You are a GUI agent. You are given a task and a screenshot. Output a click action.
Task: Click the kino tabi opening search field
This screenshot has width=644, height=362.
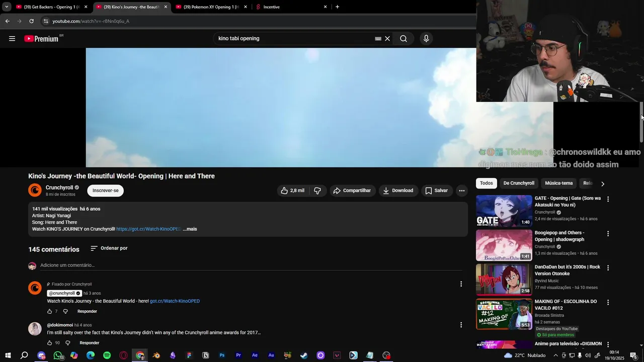(294, 39)
